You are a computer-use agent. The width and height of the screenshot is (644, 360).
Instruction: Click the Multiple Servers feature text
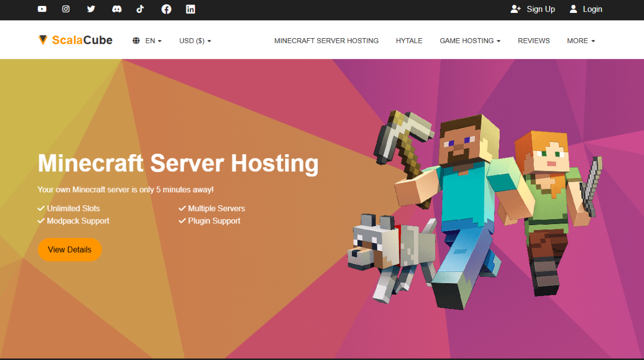pyautogui.click(x=216, y=208)
